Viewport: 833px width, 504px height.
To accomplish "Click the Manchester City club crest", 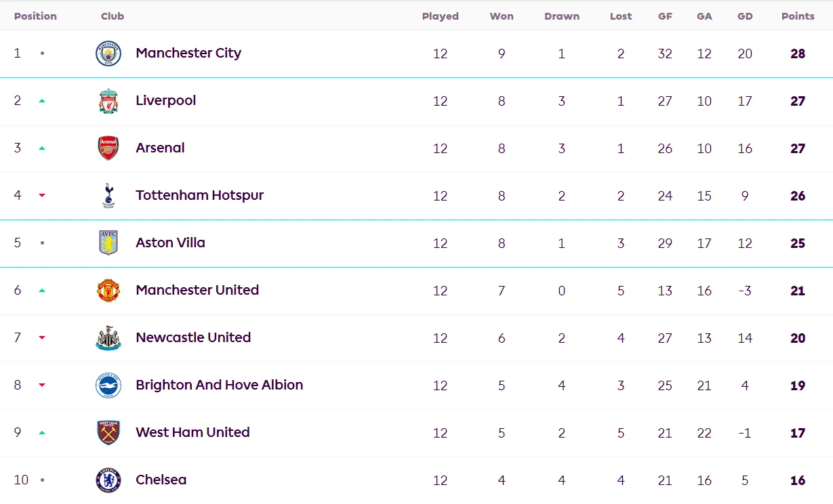I will pyautogui.click(x=108, y=54).
